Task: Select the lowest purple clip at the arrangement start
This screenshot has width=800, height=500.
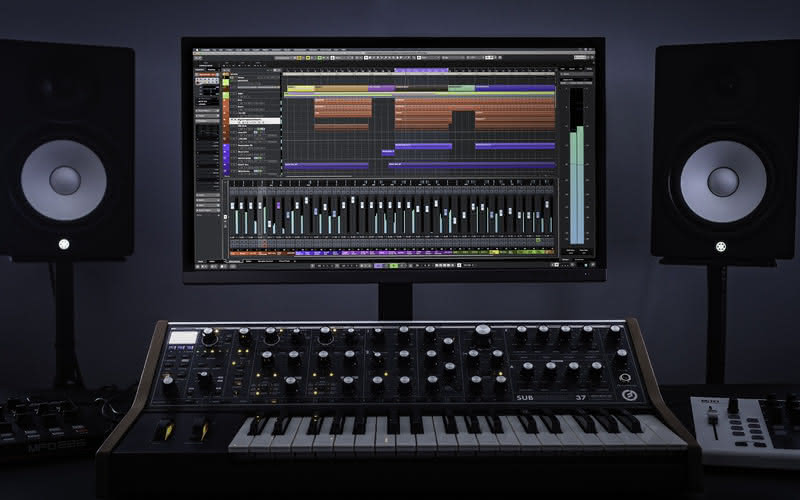Action: click(x=327, y=165)
